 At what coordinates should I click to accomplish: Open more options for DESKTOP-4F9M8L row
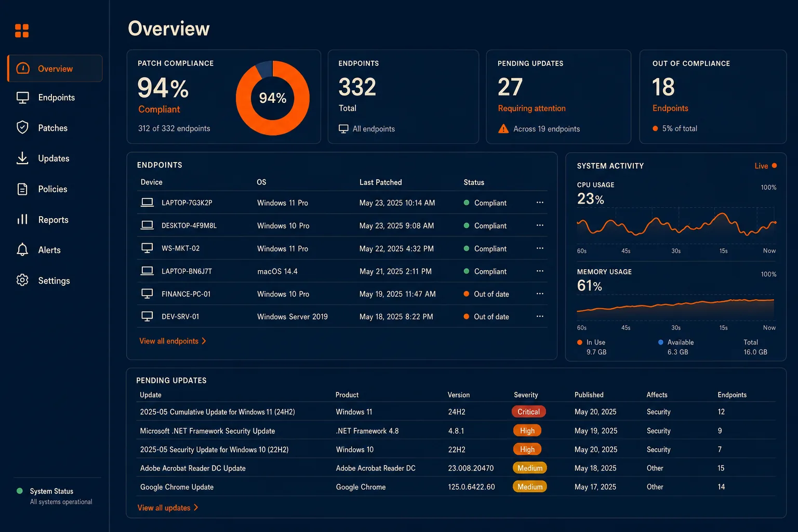click(x=540, y=225)
